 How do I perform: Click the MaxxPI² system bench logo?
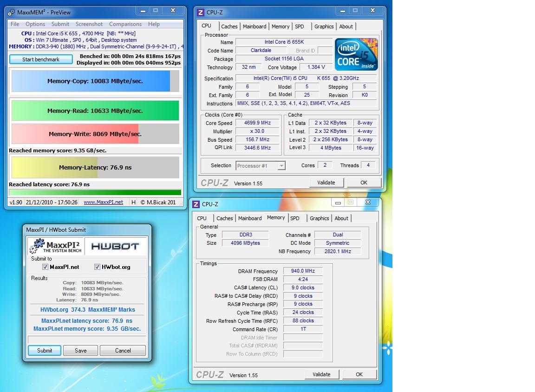point(56,246)
